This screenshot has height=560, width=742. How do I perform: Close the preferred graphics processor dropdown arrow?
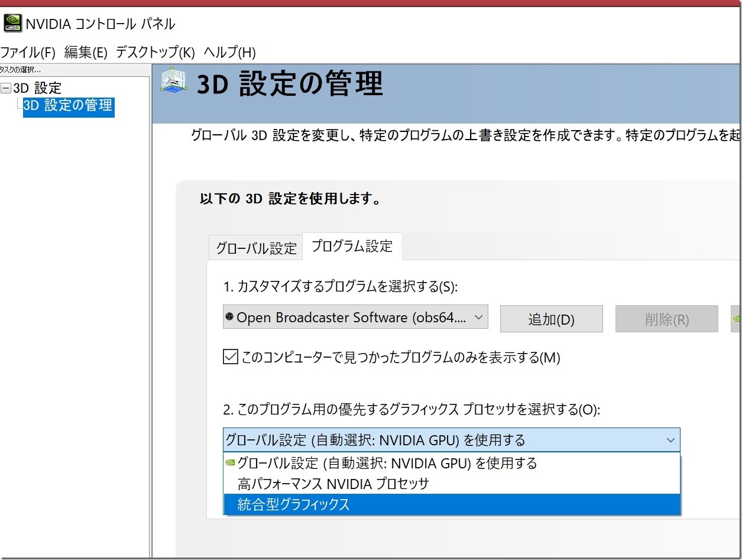click(670, 441)
